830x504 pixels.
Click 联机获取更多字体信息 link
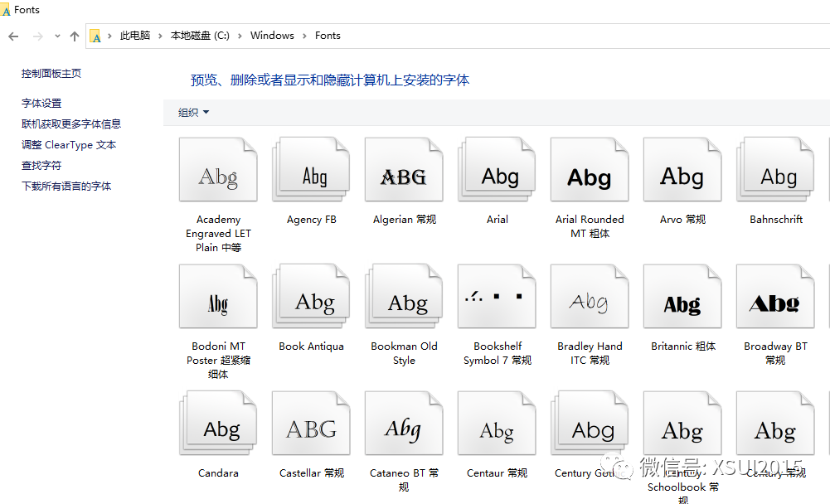71,124
